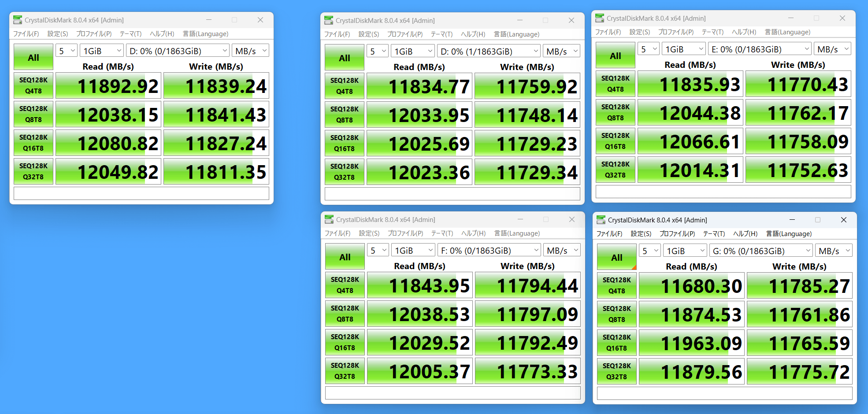Screen dimensions: 868x414
Task: Run SEQ128K Q4T8 test in G: drive window
Action: [616, 285]
